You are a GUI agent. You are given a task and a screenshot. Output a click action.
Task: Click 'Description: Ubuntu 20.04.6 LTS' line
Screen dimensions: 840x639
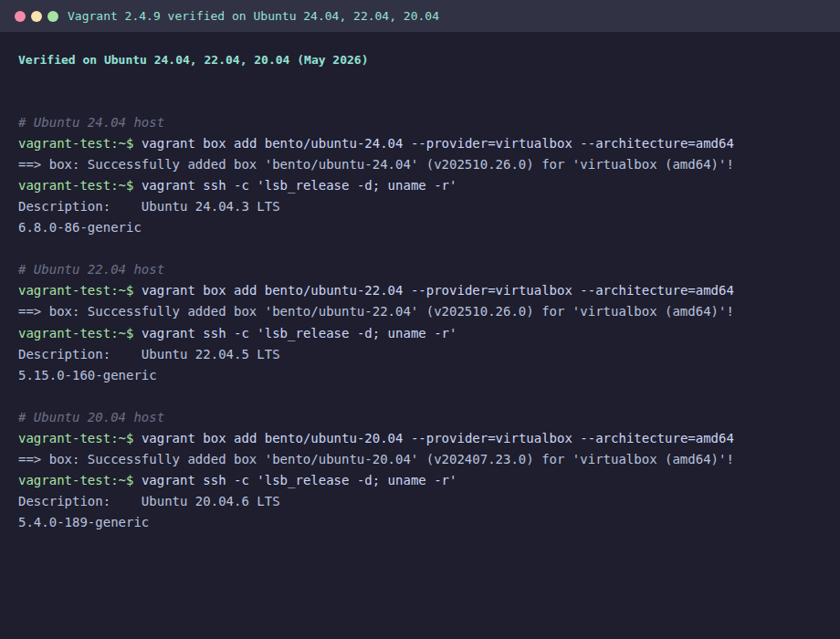pos(149,501)
